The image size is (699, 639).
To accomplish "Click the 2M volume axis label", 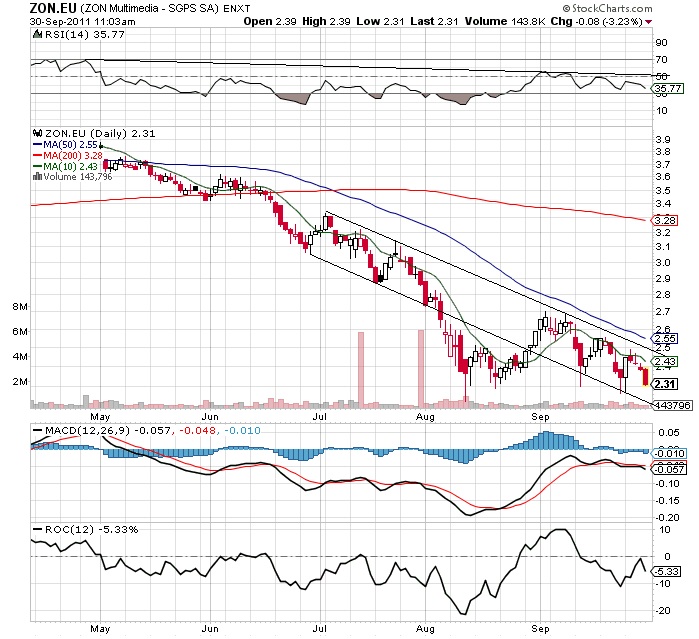I will [x=20, y=381].
